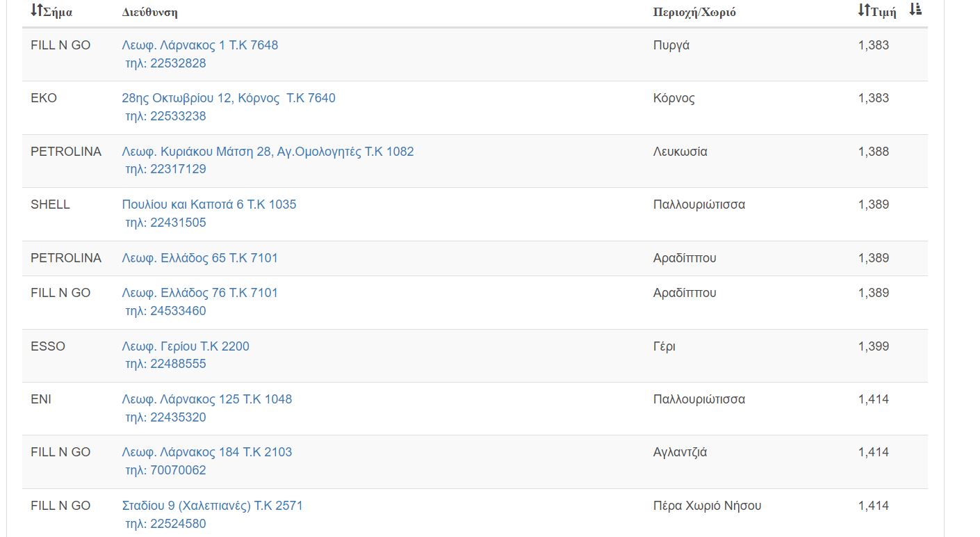Viewport: 980px width, 537px height.
Task: Click the Πέρα Χωριό Νήσου area cell
Action: pos(708,506)
